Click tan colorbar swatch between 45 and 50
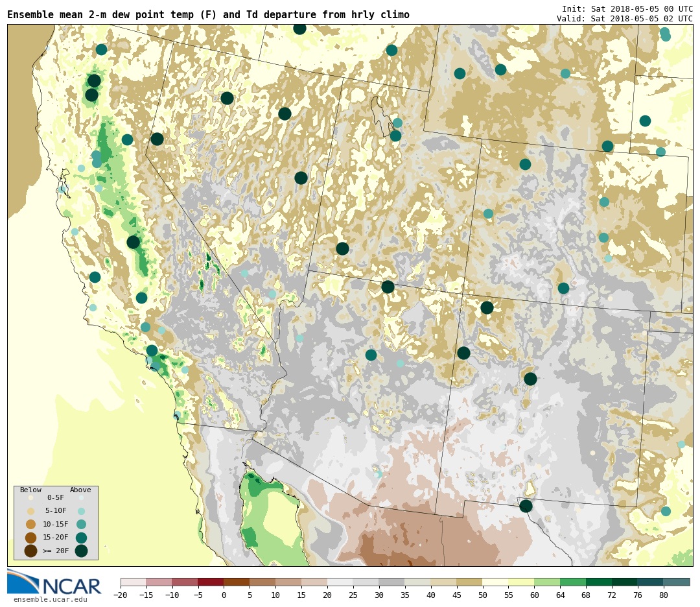This screenshot has height=607, width=700. pos(470,582)
